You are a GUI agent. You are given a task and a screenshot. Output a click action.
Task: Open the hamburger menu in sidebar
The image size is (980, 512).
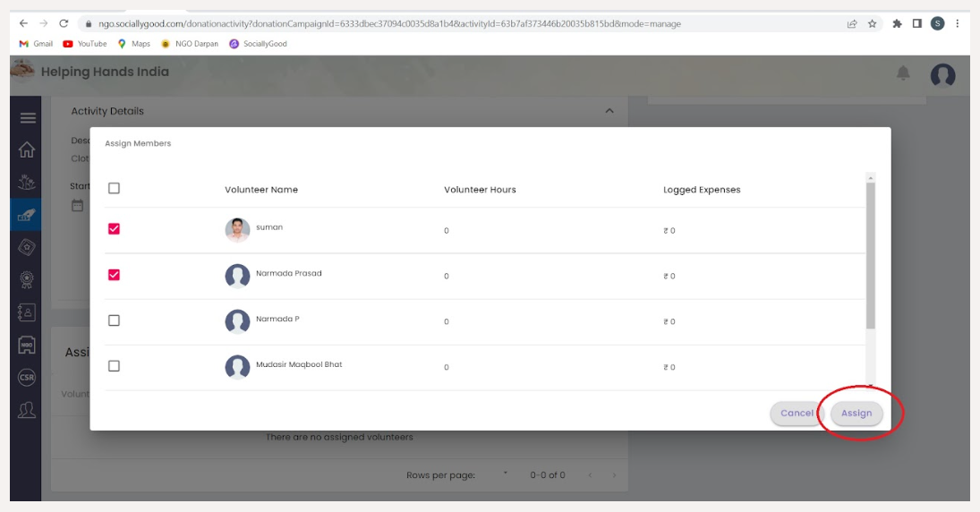(28, 118)
